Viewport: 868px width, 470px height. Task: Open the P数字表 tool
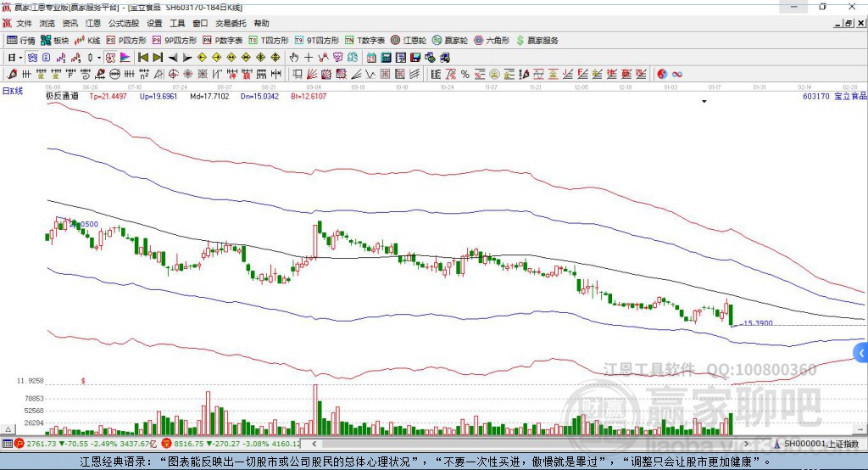[223, 41]
